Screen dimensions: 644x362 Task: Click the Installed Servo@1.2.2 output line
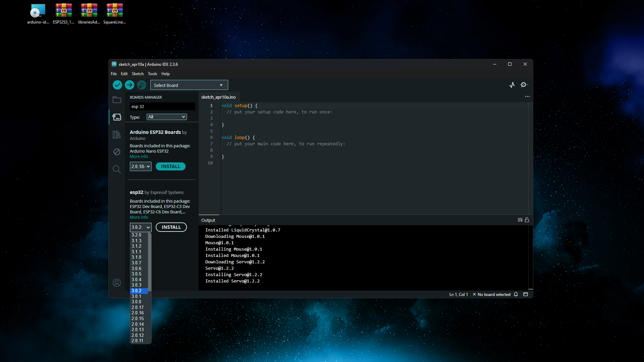click(233, 281)
